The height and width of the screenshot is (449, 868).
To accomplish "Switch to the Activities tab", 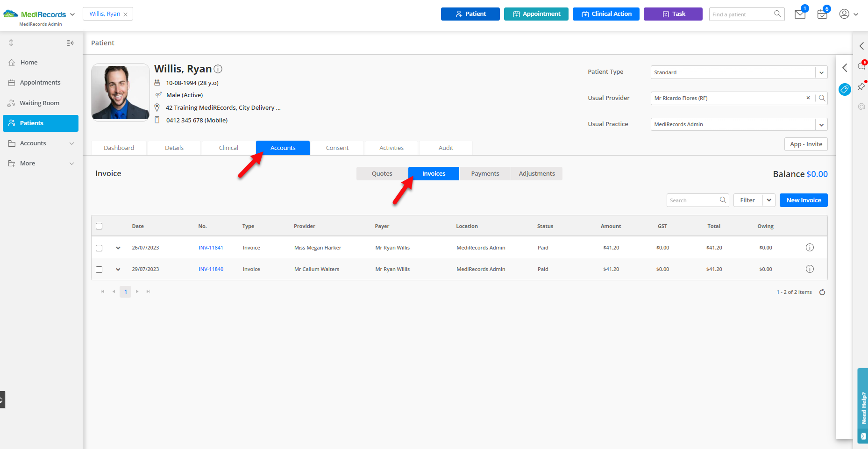I will [391, 148].
